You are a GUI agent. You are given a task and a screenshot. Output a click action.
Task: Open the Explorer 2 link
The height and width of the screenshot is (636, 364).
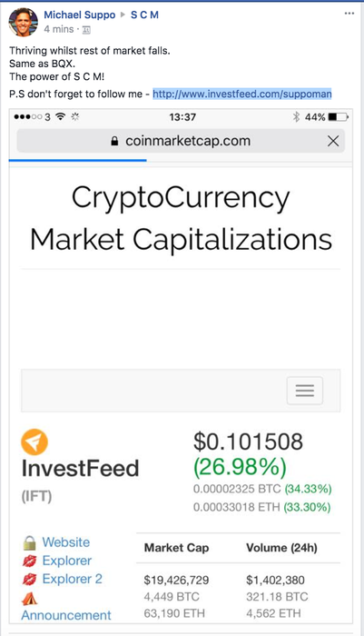click(x=72, y=579)
